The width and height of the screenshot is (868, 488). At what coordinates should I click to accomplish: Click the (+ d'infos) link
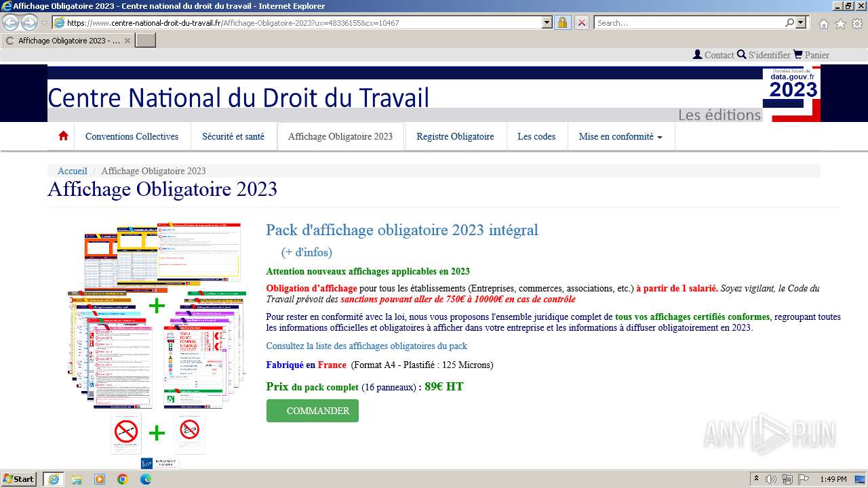click(x=307, y=252)
